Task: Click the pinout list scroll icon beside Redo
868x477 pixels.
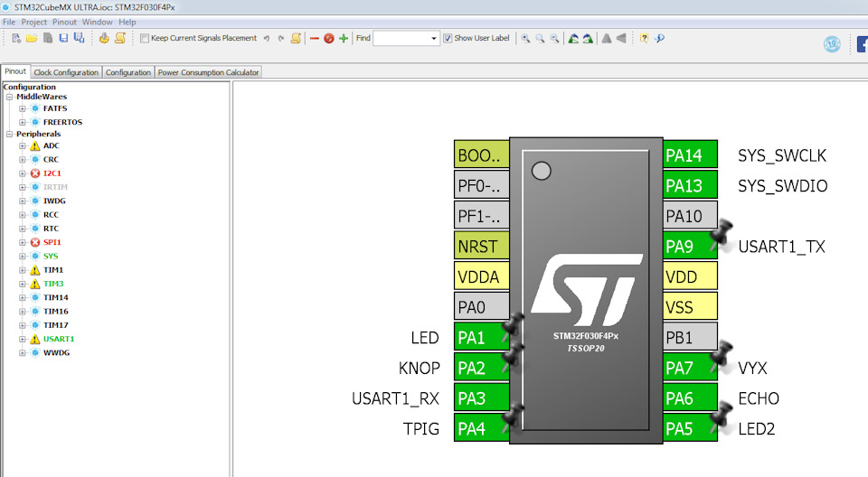Action: pyautogui.click(x=297, y=38)
